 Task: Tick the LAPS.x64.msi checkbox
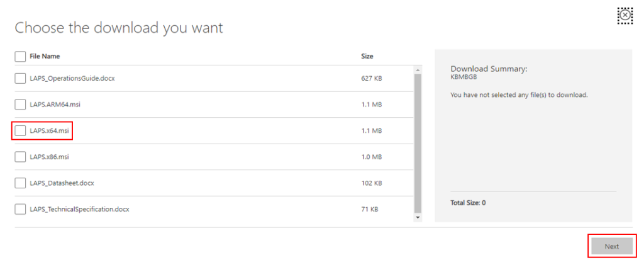pyautogui.click(x=20, y=131)
